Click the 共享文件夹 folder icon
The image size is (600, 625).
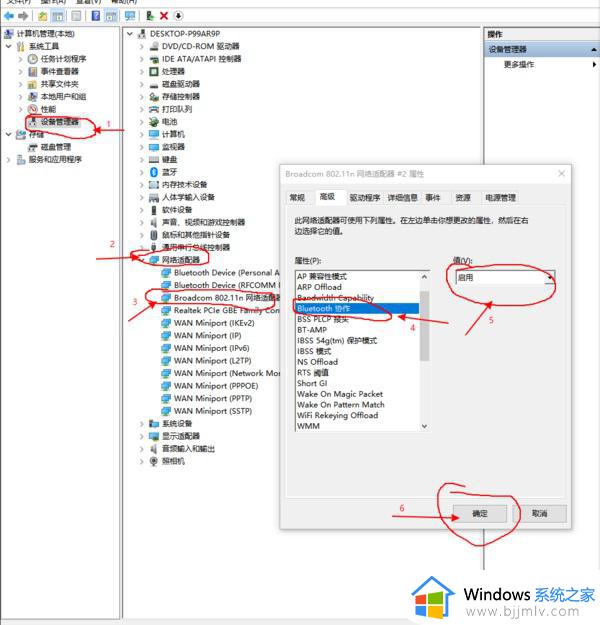(33, 84)
